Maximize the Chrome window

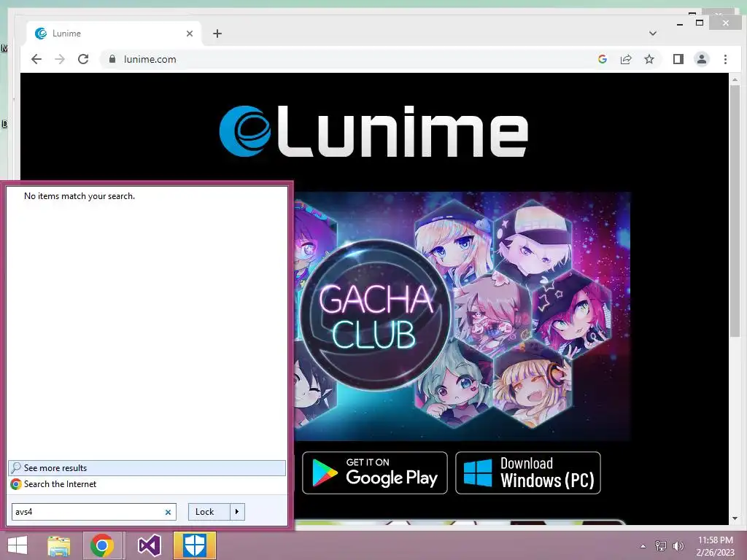point(700,23)
